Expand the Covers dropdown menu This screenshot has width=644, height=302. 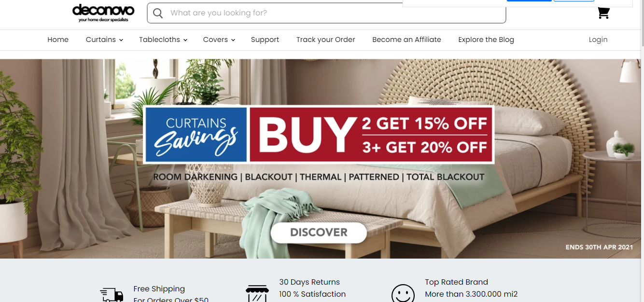point(219,40)
